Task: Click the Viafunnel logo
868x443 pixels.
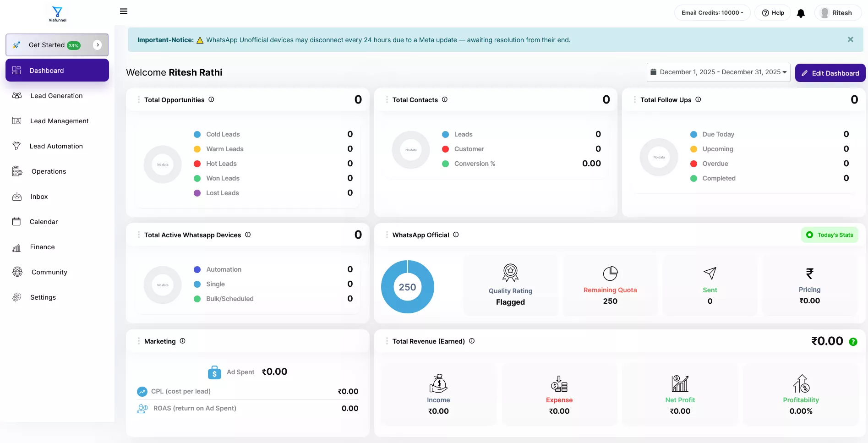Action: click(57, 14)
